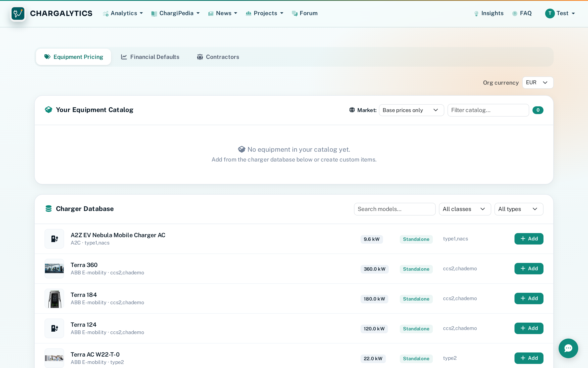
Task: Open the Insights page
Action: pos(489,13)
